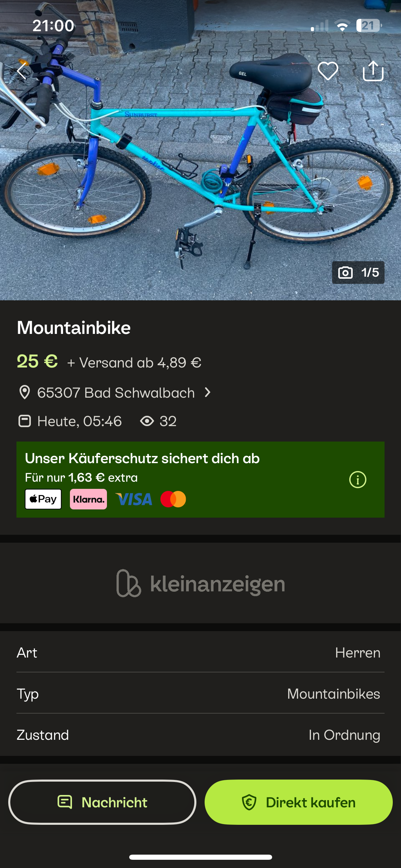Tap the Käuferschutz banner heading
Image resolution: width=401 pixels, height=868 pixels.
click(x=142, y=459)
